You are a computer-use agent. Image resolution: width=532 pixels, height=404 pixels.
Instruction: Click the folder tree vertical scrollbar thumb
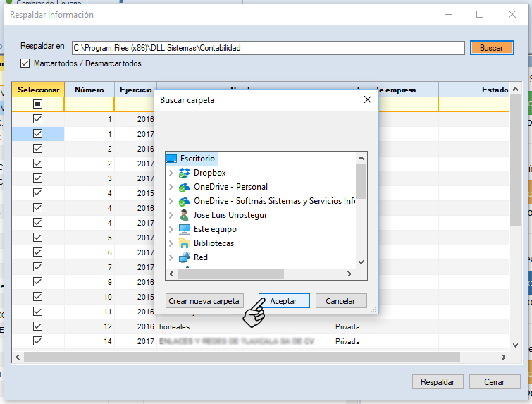[x=361, y=181]
